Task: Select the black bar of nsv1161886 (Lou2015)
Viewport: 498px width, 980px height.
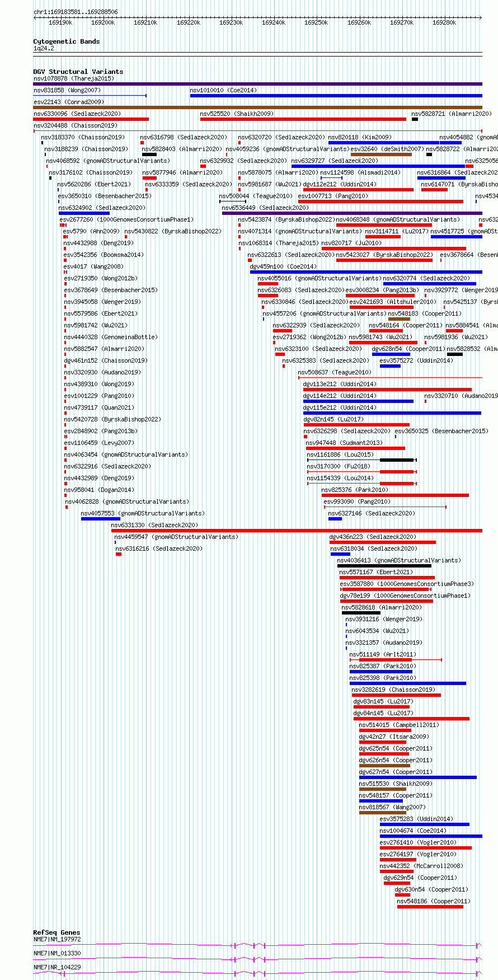Action: point(397,460)
